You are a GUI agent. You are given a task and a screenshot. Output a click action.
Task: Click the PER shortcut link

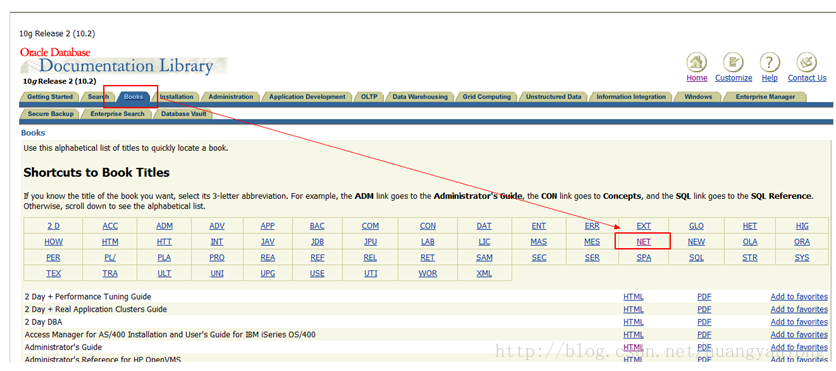click(x=53, y=257)
